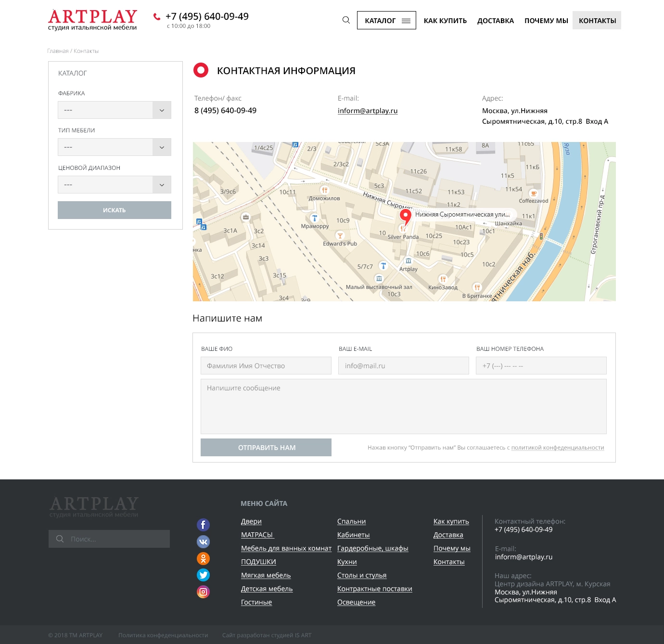
Task: Open the Кухни footer link
Action: tap(347, 562)
